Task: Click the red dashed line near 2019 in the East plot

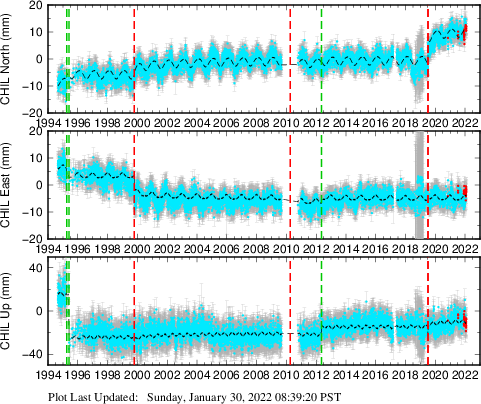Action: point(428,187)
